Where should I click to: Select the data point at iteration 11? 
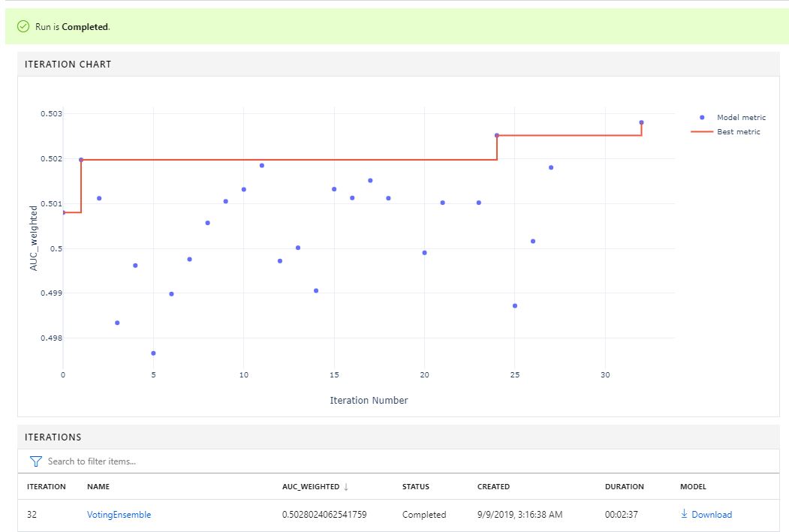(x=262, y=165)
